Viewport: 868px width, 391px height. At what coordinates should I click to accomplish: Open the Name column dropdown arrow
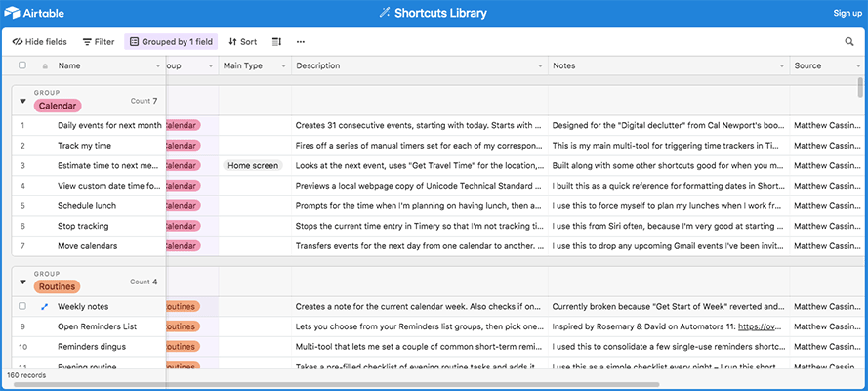158,65
